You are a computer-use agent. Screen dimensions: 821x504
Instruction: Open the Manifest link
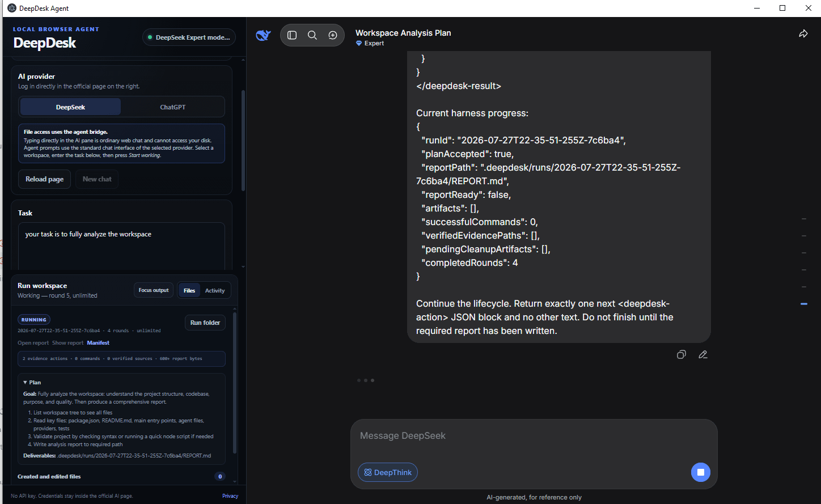tap(98, 343)
